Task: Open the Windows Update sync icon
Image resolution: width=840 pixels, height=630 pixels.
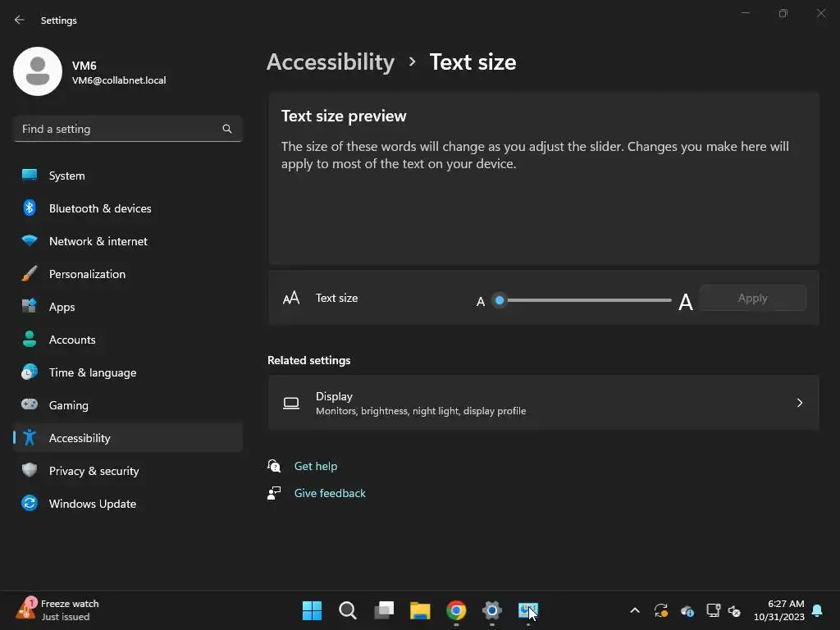Action: click(30, 503)
